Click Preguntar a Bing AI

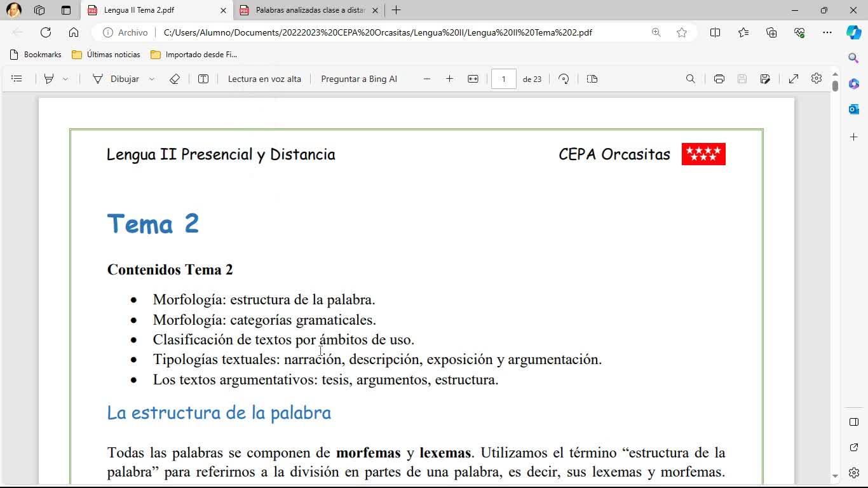(359, 79)
